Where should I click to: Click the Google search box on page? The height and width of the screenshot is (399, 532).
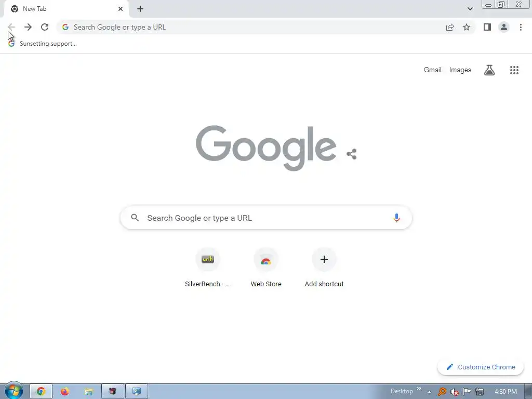pos(266,218)
